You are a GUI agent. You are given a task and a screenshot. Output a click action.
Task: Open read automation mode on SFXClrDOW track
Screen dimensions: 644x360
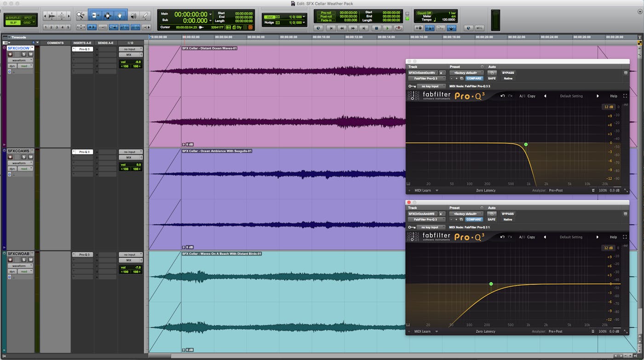(24, 66)
